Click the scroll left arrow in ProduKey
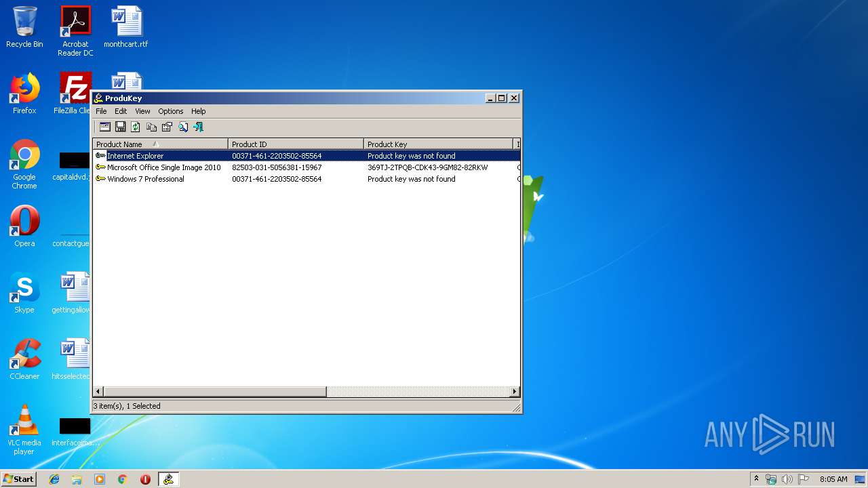Viewport: 868px width, 488px height. [98, 391]
